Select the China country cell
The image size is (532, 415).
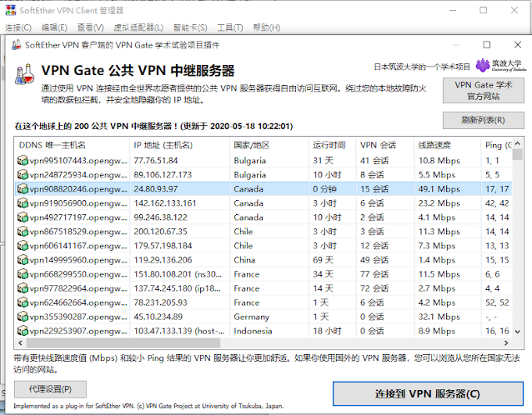coord(244,260)
